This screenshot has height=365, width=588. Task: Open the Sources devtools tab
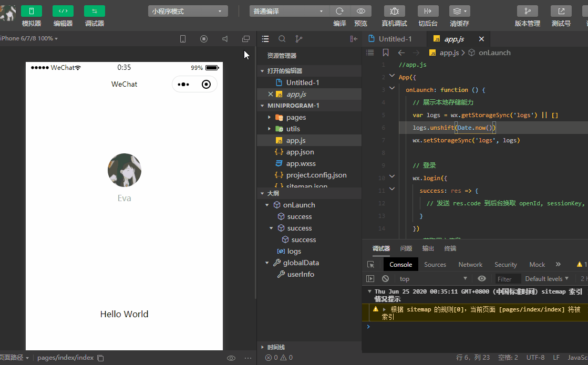click(435, 265)
